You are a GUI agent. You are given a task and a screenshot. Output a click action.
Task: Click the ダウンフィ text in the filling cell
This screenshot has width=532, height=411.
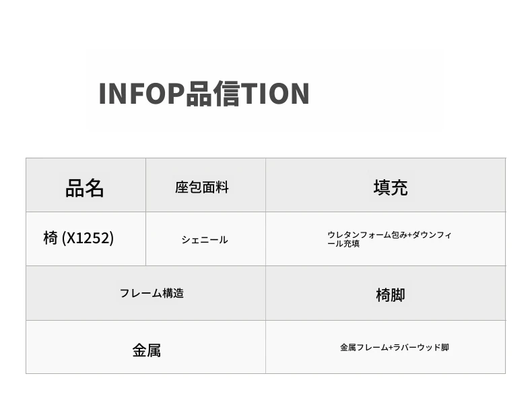[x=431, y=235]
